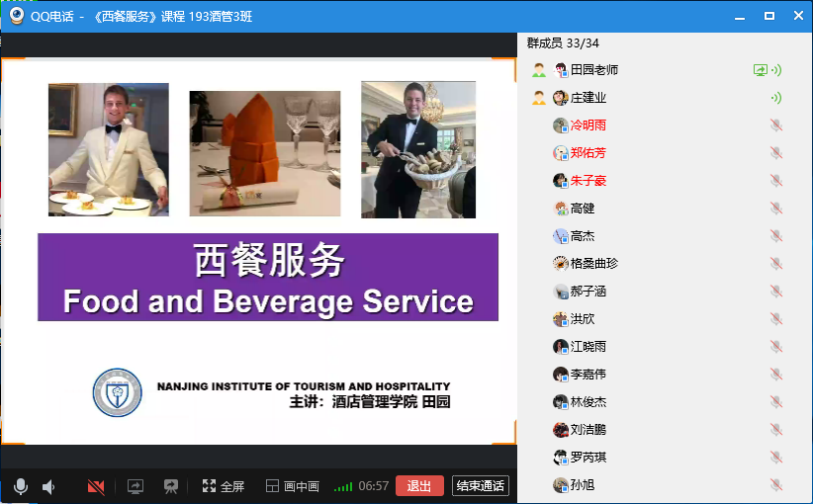Image resolution: width=813 pixels, height=504 pixels.
Task: Open the presentation demo icon
Action: point(170,486)
